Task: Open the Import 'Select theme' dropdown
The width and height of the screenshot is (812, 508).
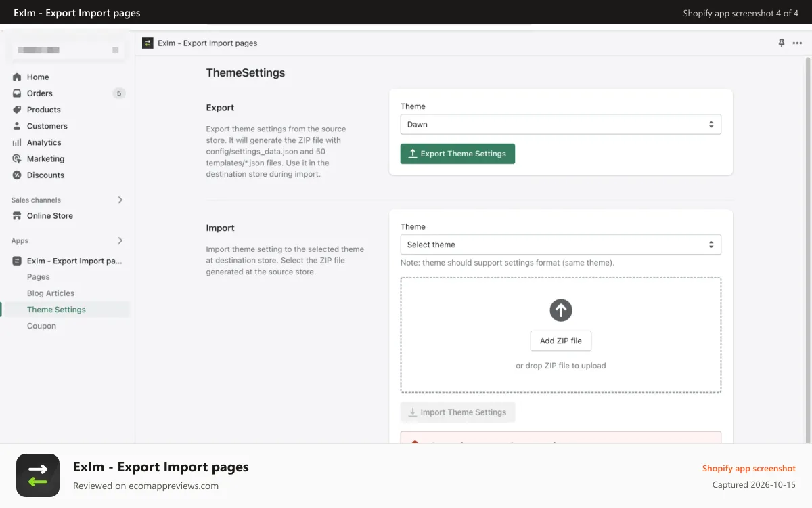Action: tap(560, 245)
